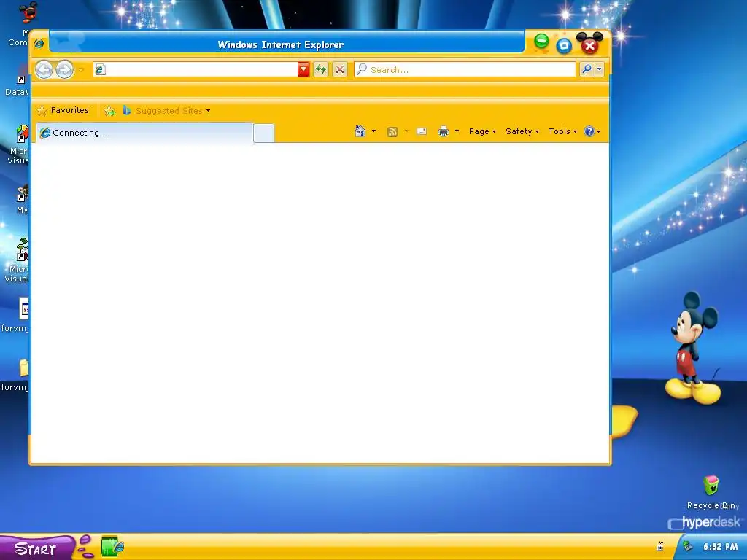Open the recent pages dropdown arrow
Image resolution: width=747 pixels, height=560 pixels.
pos(81,70)
